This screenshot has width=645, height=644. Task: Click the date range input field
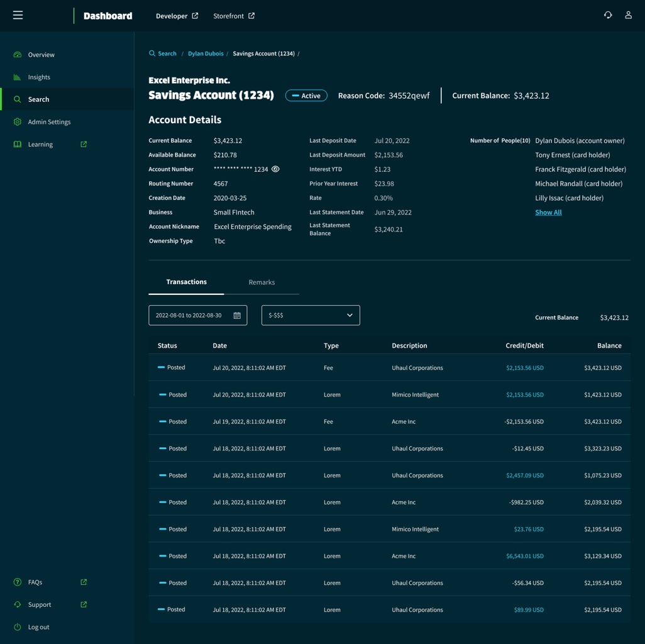[189, 316]
